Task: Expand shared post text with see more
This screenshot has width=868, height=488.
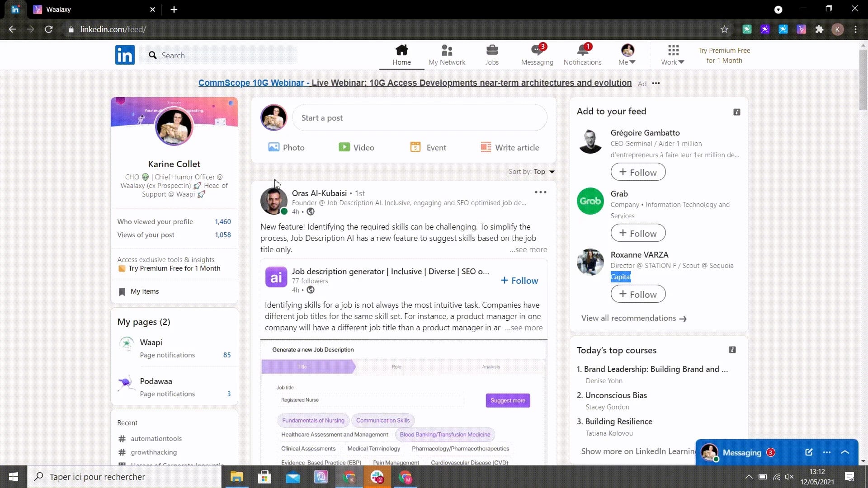Action: tap(524, 328)
